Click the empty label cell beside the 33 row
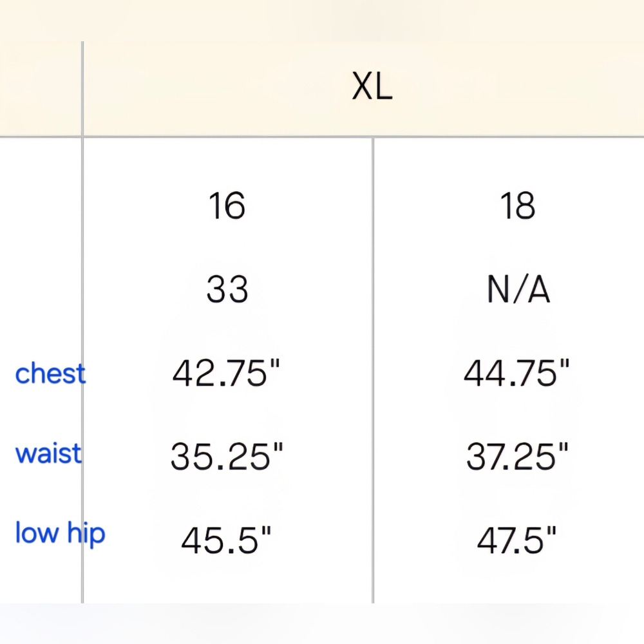 (40, 290)
